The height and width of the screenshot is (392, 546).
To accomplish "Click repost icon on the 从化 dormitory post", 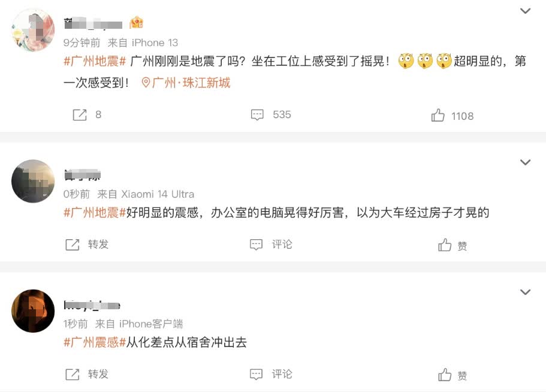I will point(73,374).
